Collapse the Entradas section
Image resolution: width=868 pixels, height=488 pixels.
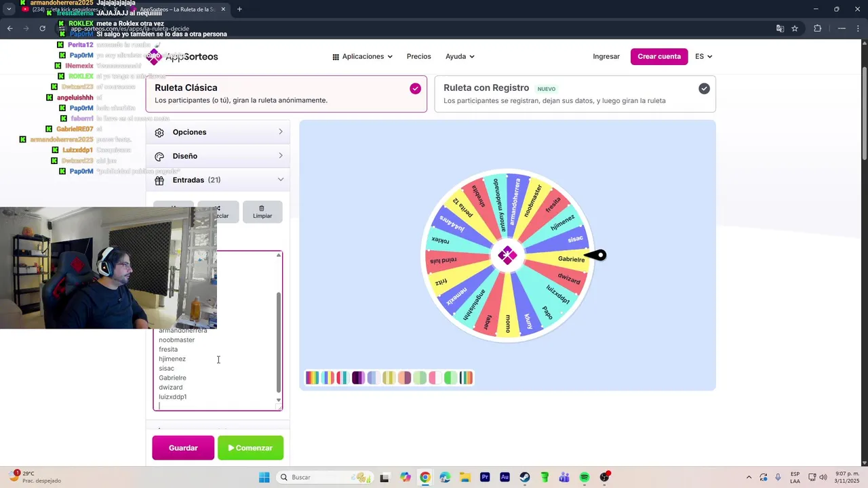[218, 180]
